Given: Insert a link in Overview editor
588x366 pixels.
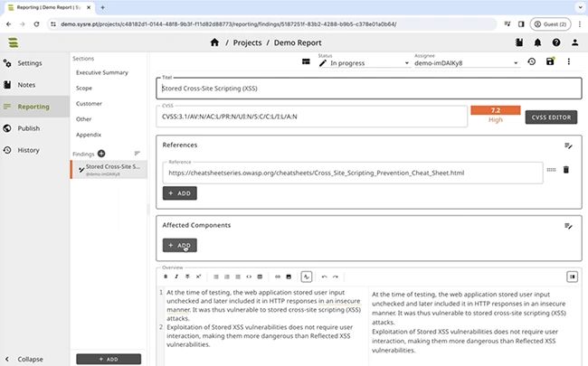Looking at the screenshot, I should click(x=278, y=277).
